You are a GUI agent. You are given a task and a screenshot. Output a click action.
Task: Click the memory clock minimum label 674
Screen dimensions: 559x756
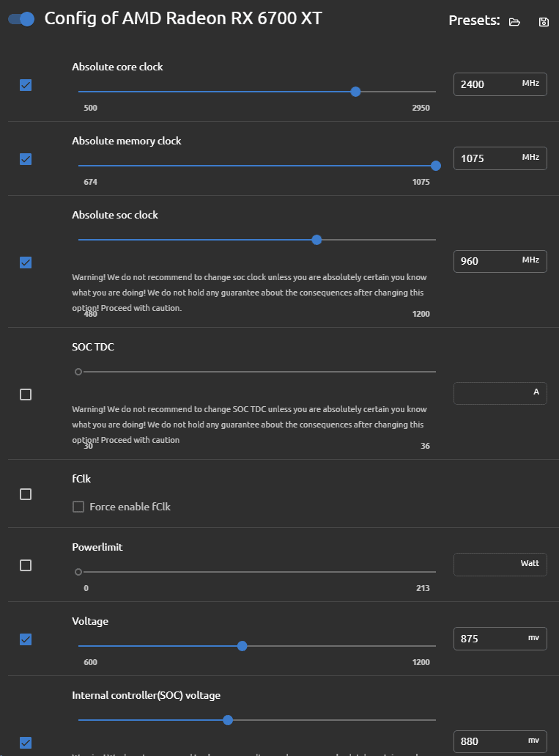(x=91, y=182)
